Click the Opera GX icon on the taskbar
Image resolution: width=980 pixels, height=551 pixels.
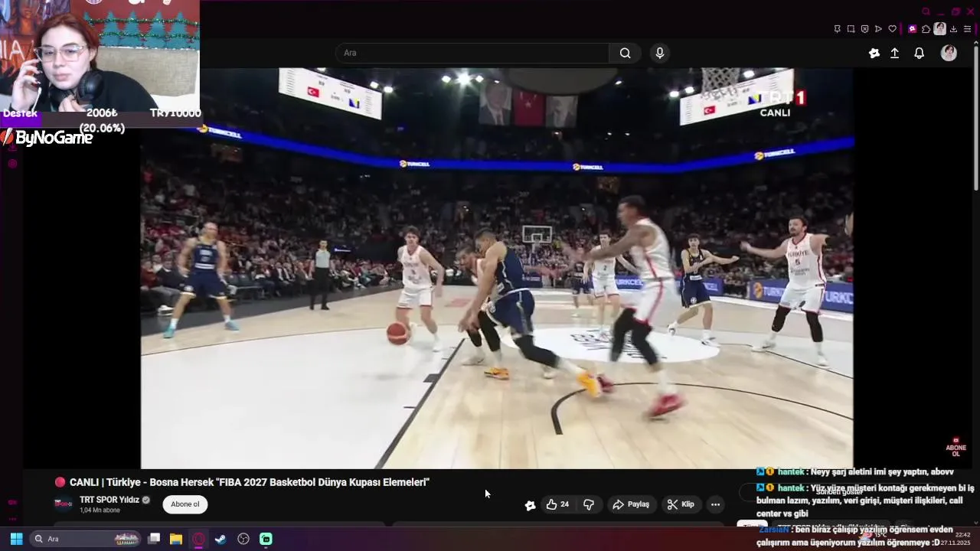point(199,539)
